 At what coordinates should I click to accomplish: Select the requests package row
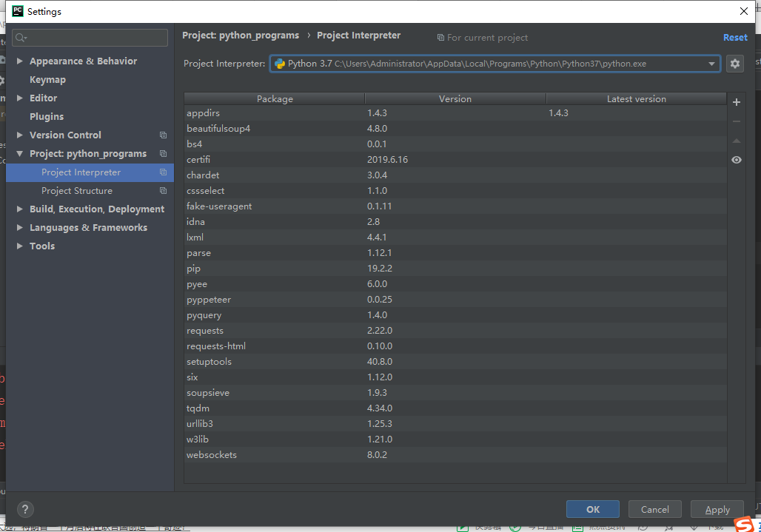coord(455,330)
